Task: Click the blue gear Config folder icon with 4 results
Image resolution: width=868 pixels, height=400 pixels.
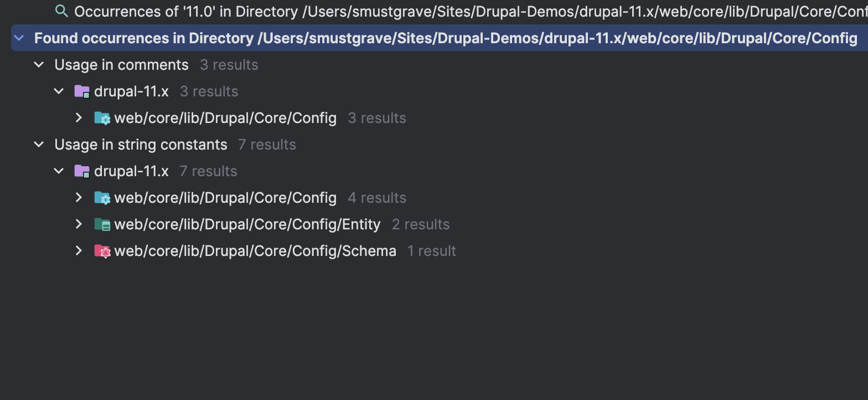Action: [x=102, y=198]
